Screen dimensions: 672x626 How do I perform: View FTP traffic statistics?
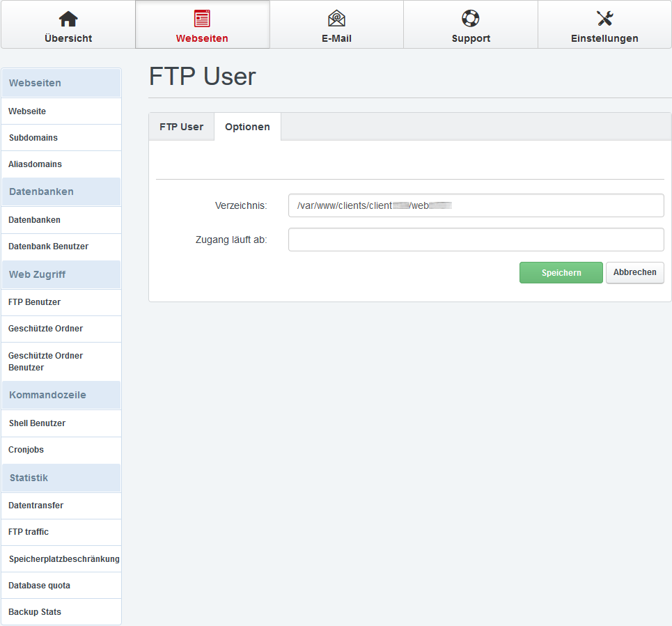(x=29, y=532)
